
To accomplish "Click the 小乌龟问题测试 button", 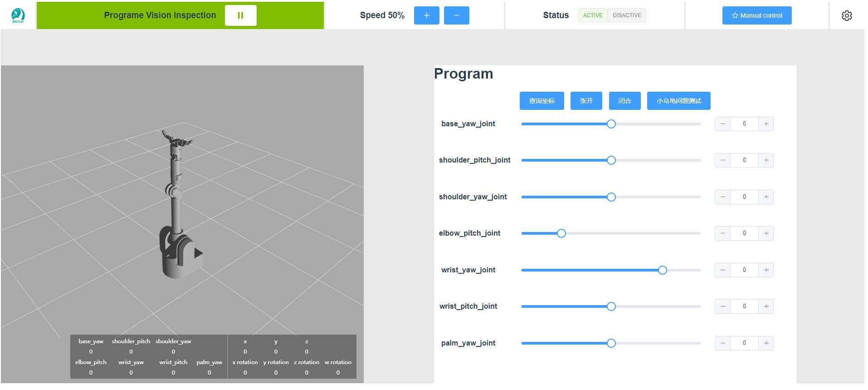I will pyautogui.click(x=678, y=101).
